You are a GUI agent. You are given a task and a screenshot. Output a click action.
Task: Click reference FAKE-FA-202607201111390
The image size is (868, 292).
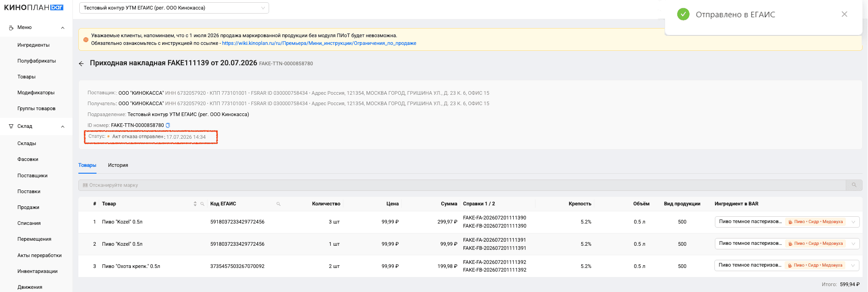point(495,218)
